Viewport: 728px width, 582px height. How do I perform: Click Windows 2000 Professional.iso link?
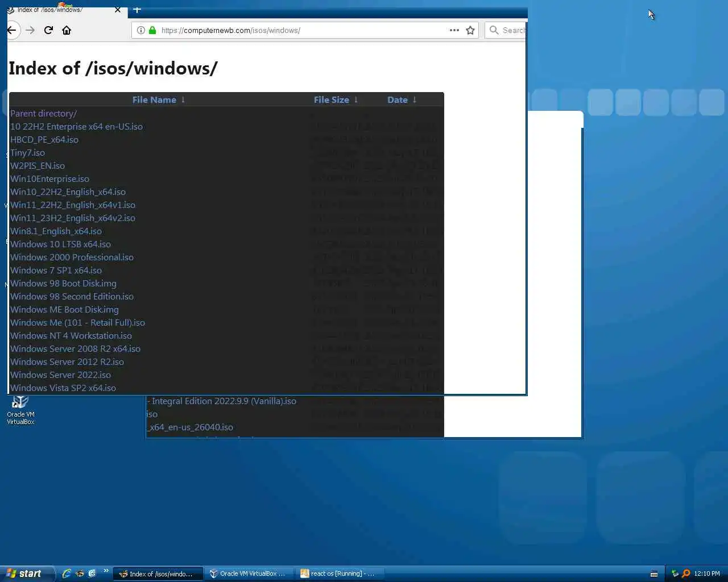(72, 257)
